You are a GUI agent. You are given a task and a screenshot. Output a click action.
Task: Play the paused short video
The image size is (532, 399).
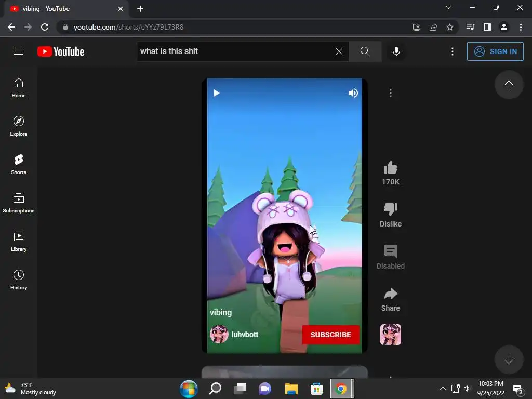217,93
